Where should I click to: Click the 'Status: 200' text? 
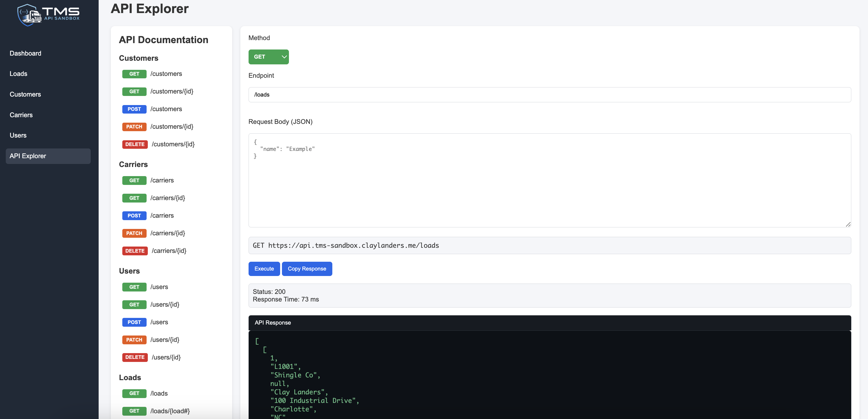point(269,291)
